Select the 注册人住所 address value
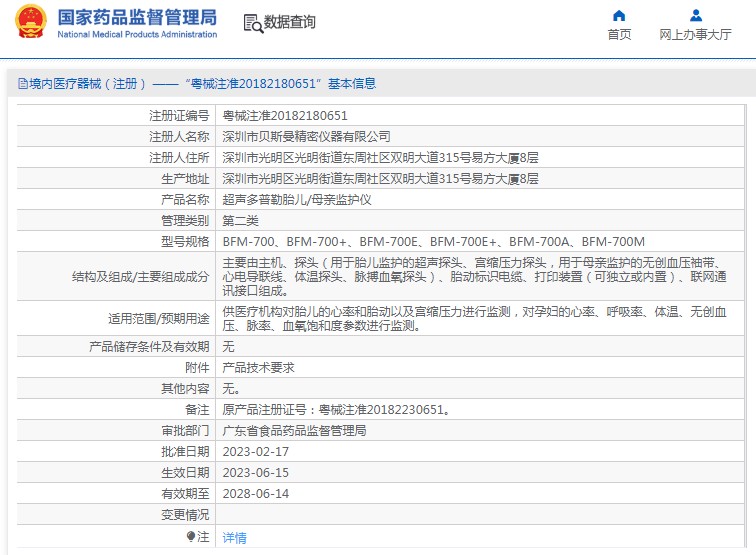Screen dimensions: 756x555 tap(380, 158)
